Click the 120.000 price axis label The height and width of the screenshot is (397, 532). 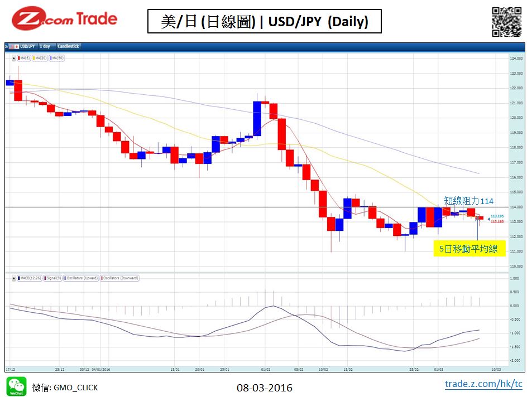(x=516, y=118)
